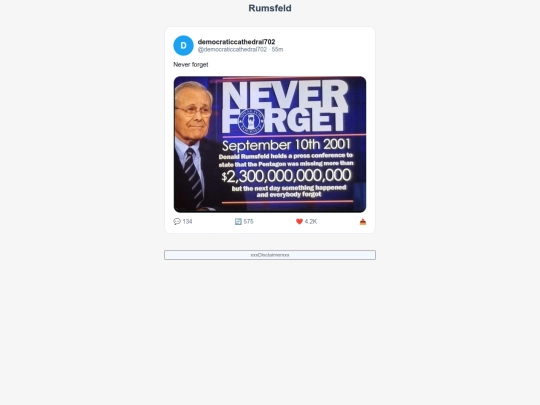
Task: Click the $2,300,000,000,000 figure in the image
Action: coord(286,176)
